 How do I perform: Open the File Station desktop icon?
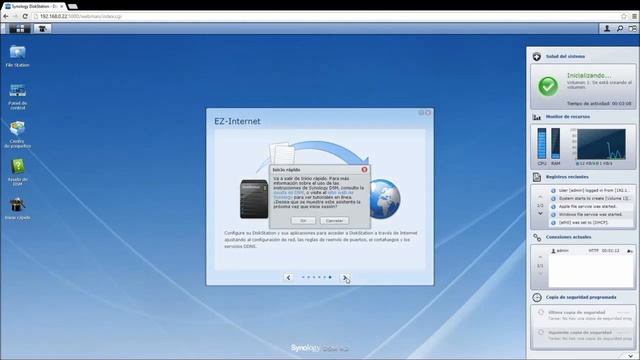17,56
